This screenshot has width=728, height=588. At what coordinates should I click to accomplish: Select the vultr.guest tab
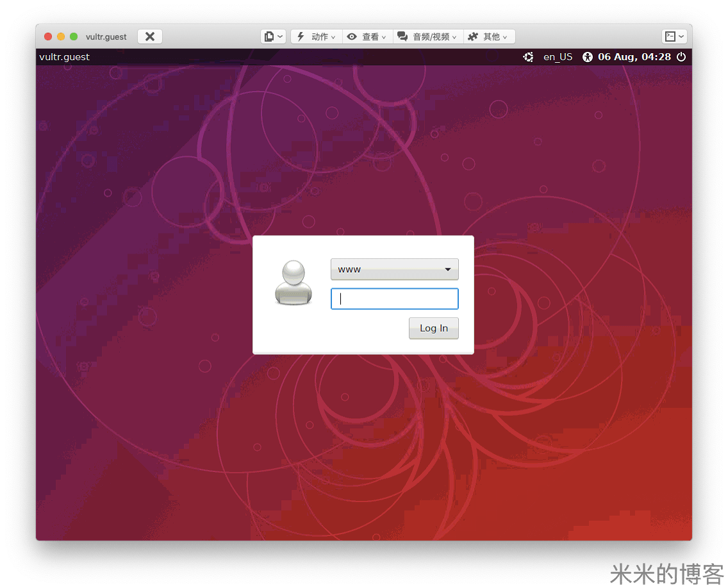pos(106,37)
